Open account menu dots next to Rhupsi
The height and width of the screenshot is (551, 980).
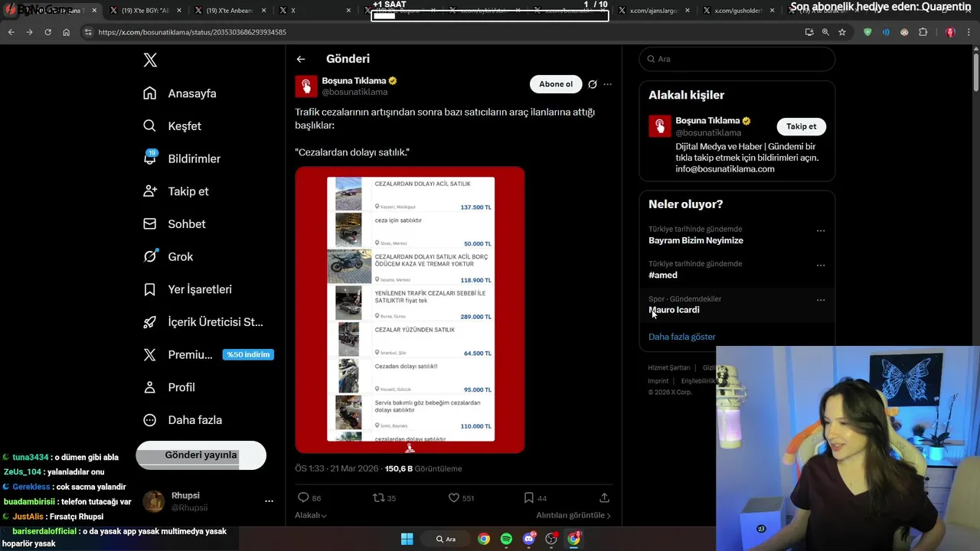click(269, 501)
